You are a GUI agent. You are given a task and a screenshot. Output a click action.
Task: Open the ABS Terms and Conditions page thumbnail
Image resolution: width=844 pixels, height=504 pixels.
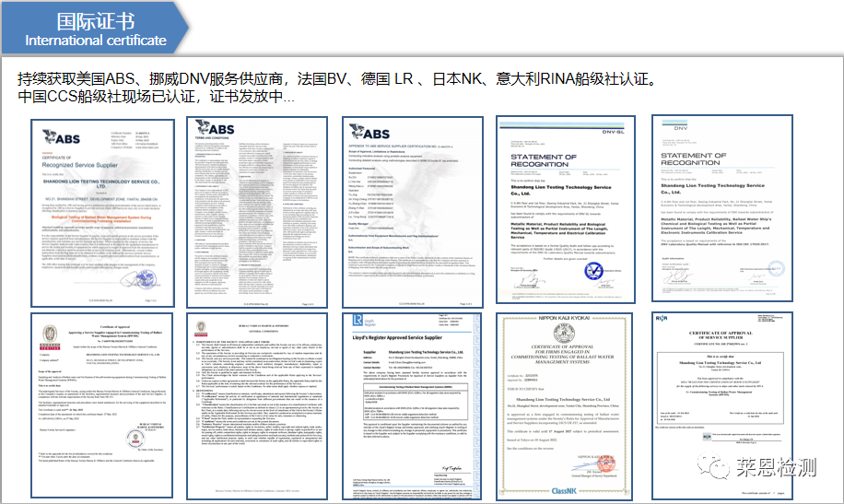pos(257,212)
